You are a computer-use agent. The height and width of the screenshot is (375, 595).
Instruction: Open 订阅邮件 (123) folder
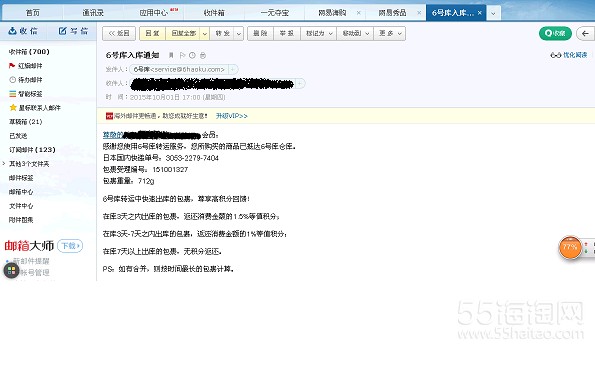tap(32, 150)
